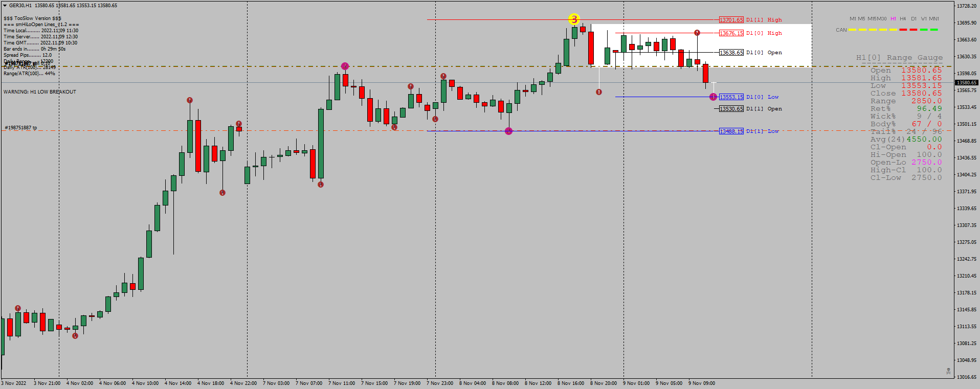Click the Range value 2850.0 in the gauge
This screenshot has height=389, width=980.
pos(926,101)
